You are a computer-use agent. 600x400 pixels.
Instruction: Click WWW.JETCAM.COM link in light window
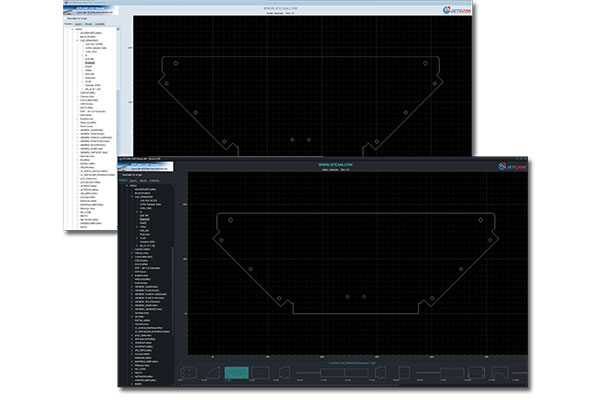click(280, 8)
